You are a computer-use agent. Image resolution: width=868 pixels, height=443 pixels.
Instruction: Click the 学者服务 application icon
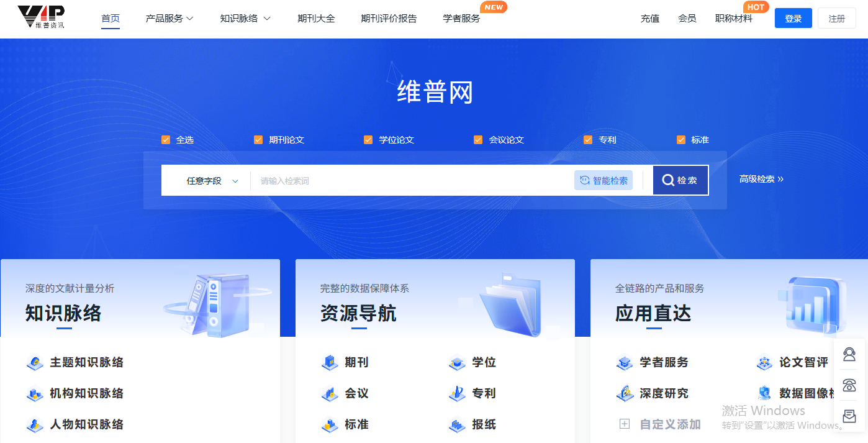[x=625, y=362]
